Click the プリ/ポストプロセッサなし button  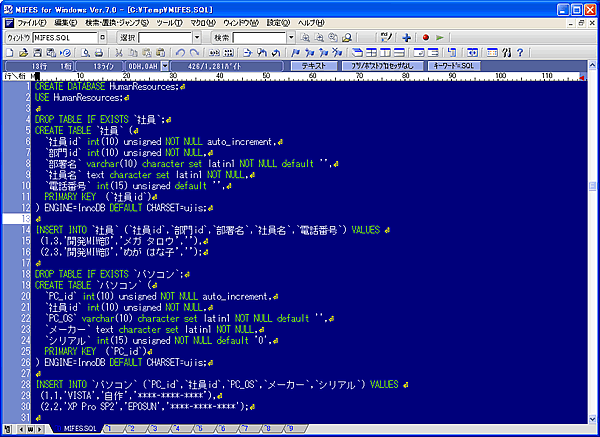382,66
